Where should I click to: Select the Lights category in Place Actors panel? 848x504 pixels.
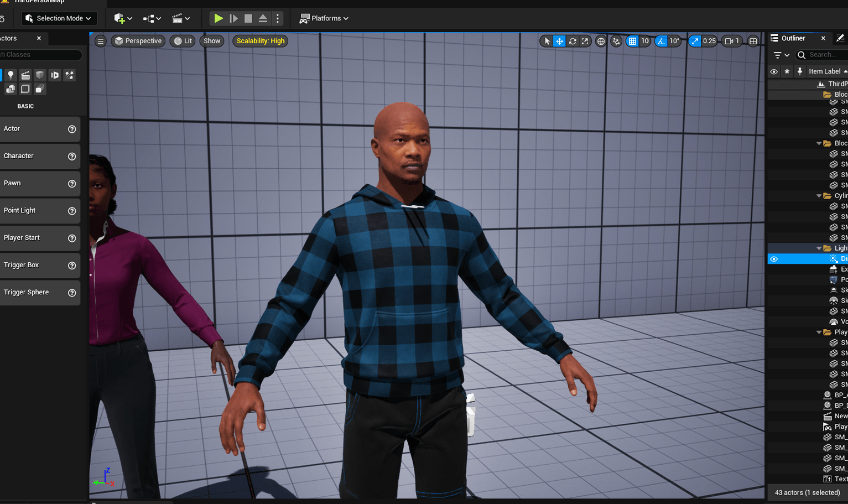pos(11,75)
